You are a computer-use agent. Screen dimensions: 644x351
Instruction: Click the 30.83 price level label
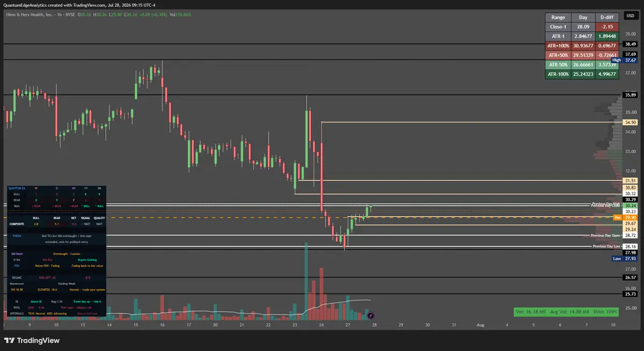pyautogui.click(x=630, y=187)
